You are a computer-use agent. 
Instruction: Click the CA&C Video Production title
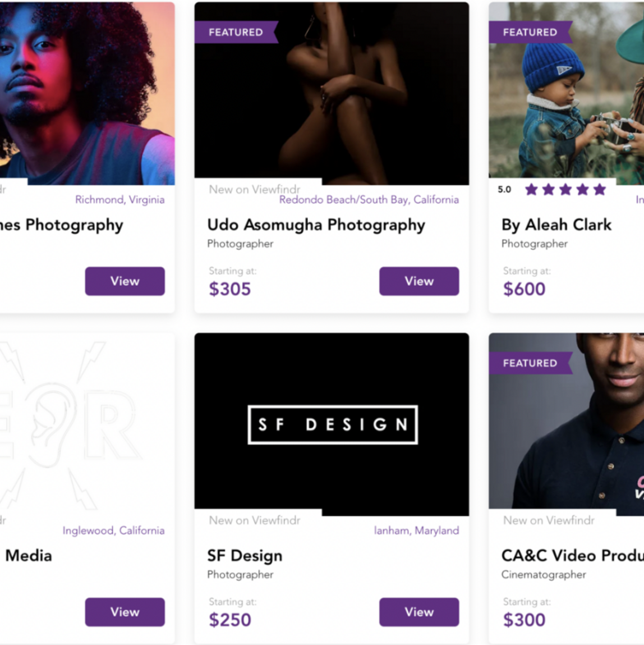pyautogui.click(x=572, y=556)
